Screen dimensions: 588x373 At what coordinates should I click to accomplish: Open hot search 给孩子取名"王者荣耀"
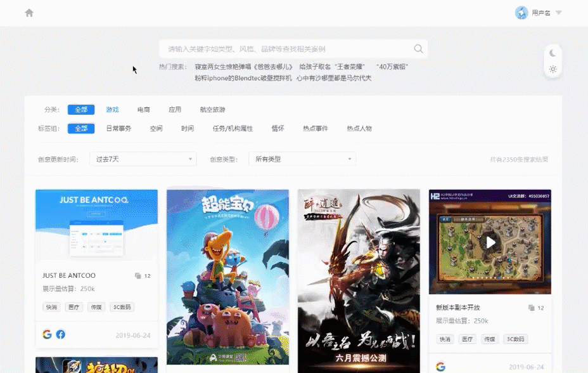332,67
